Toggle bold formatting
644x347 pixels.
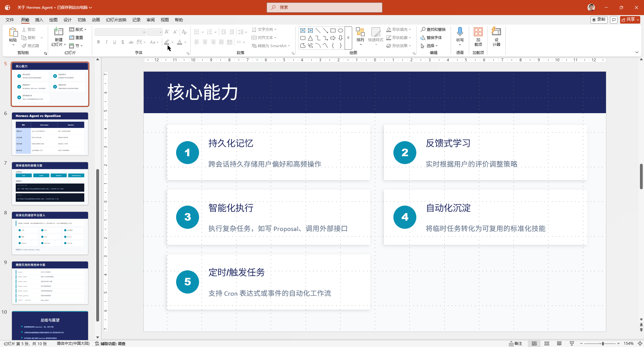[x=98, y=42]
